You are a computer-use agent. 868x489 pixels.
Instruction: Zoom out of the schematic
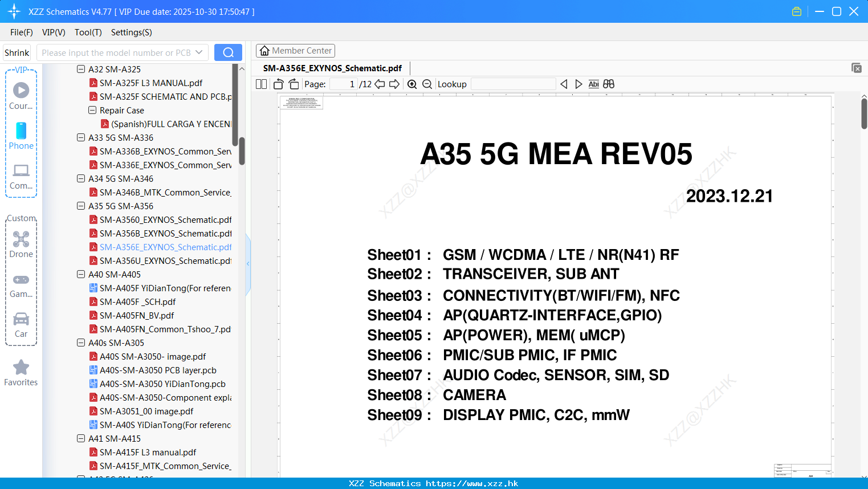(427, 84)
